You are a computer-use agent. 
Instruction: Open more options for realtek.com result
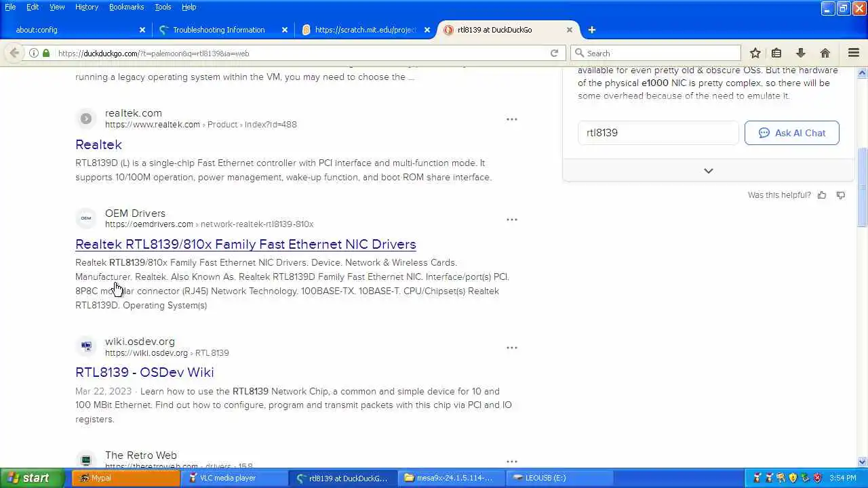coord(512,119)
